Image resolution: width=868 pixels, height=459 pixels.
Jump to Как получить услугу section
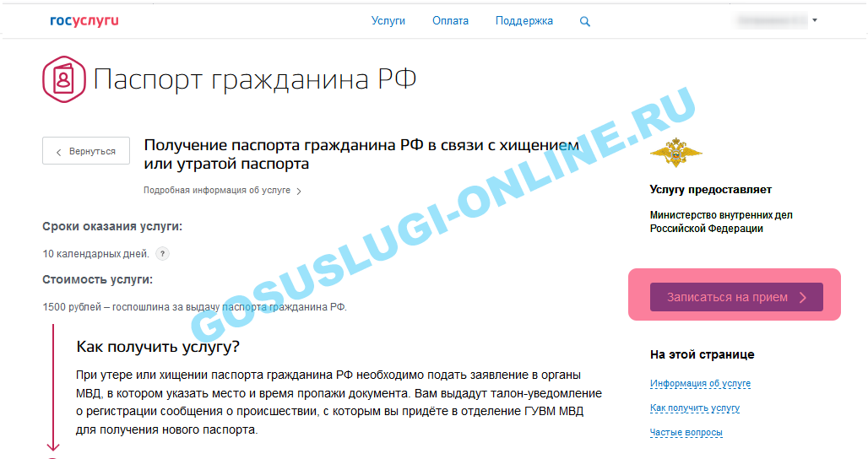point(695,408)
